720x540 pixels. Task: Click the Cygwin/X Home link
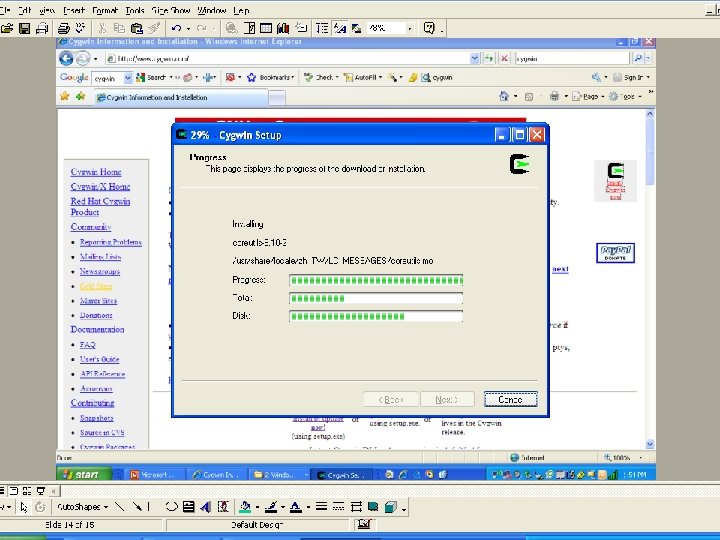(x=100, y=186)
